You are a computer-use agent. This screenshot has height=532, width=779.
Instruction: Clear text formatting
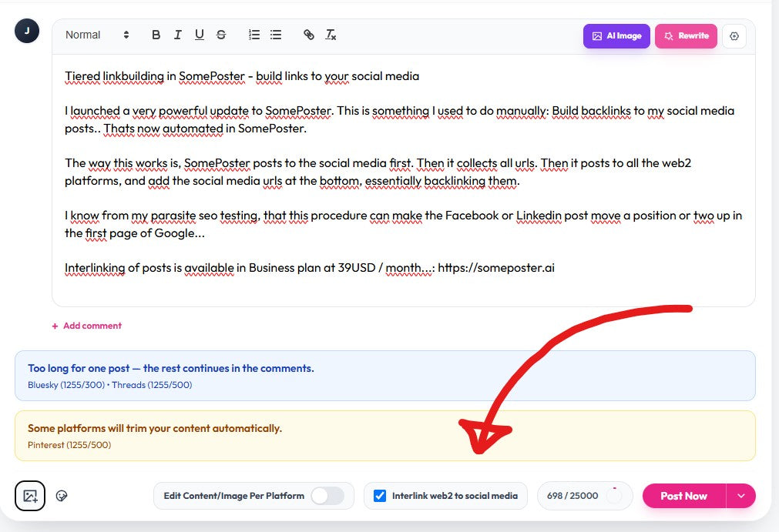point(331,35)
